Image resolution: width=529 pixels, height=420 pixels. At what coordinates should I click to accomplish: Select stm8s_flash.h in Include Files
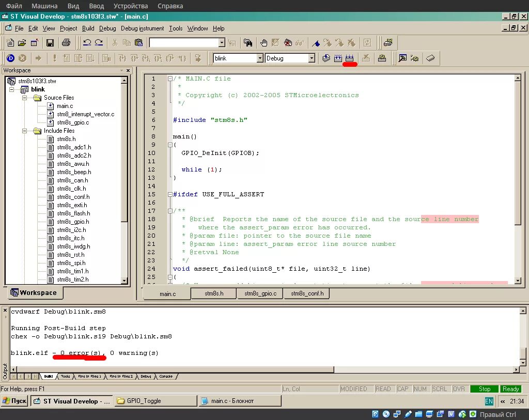[73, 213]
